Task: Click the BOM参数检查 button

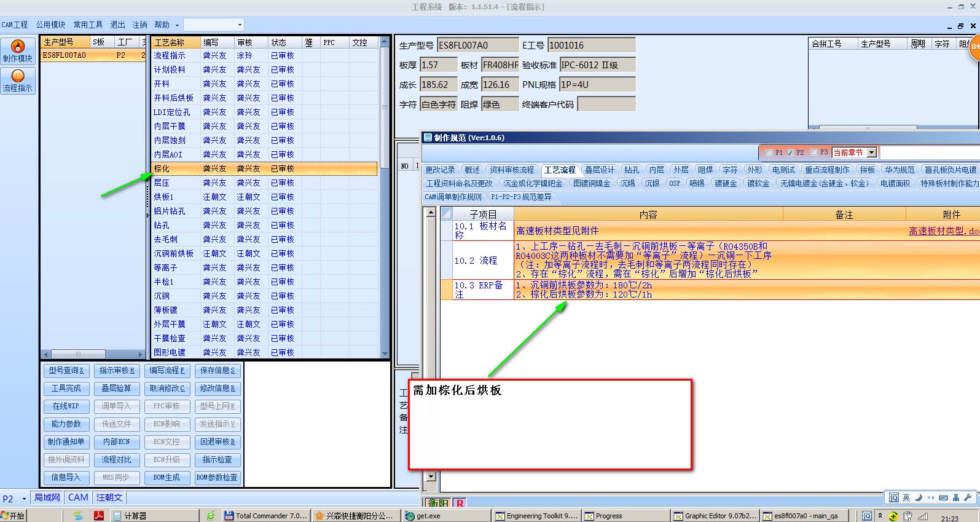Action: click(217, 478)
